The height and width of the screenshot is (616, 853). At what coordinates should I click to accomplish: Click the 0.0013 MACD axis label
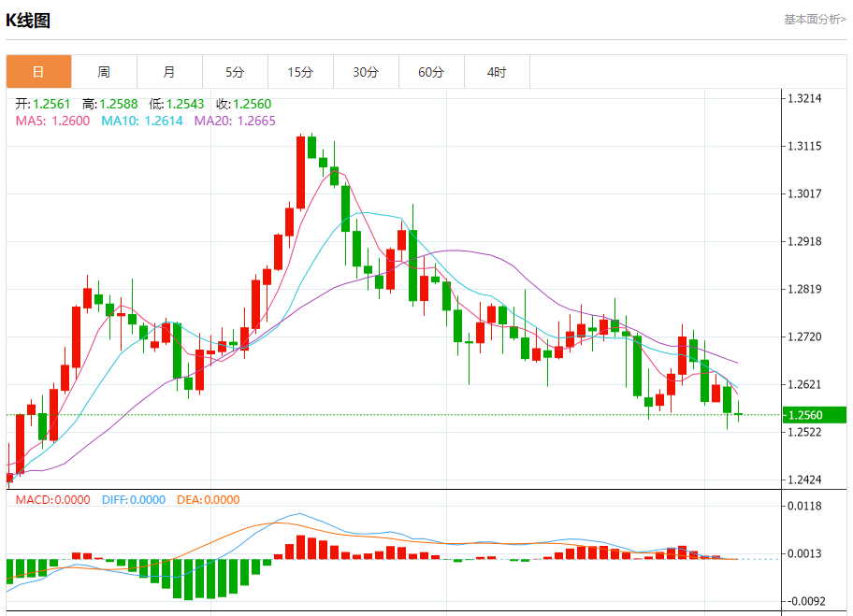point(804,553)
